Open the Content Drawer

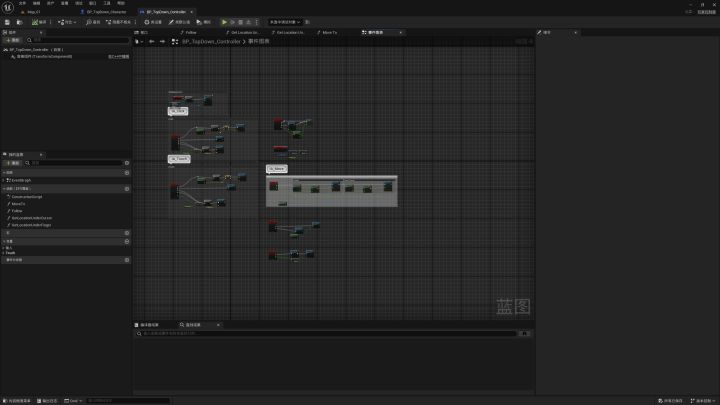point(17,401)
